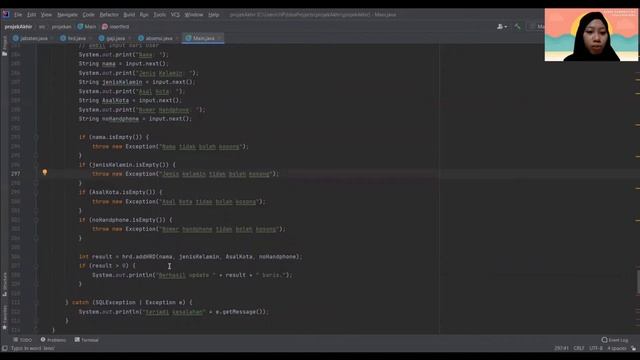Click the UTF-8 encoding indicator
This screenshot has width=640, height=360.
pos(596,349)
